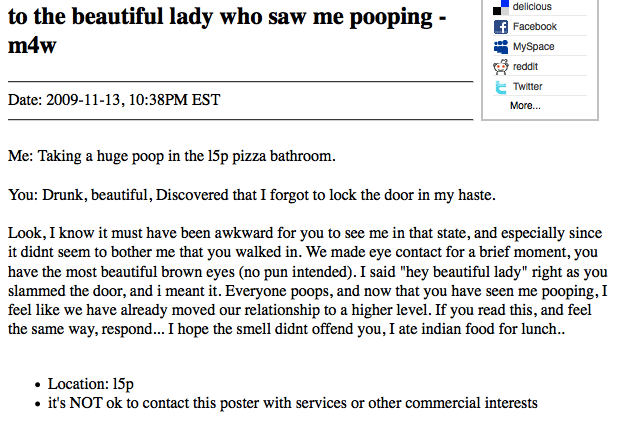Image resolution: width=617 pixels, height=423 pixels.
Task: Click the Twitter bird icon
Action: click(x=501, y=87)
